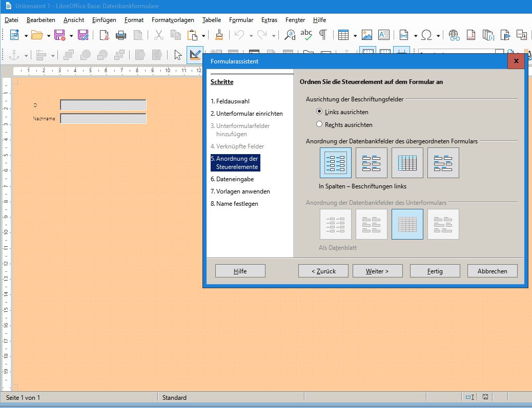Click the < Zurück button
The height and width of the screenshot is (408, 532).
(323, 271)
